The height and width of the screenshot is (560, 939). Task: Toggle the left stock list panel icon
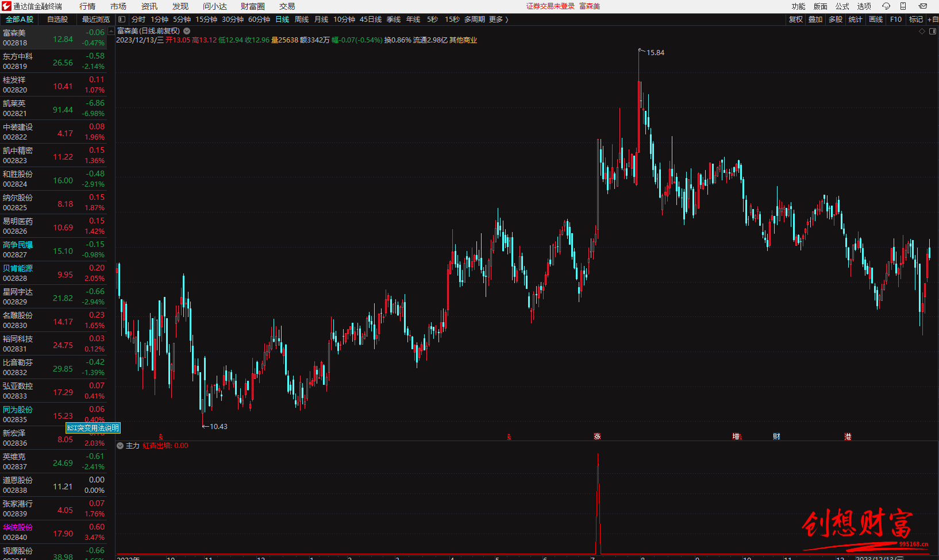pyautogui.click(x=122, y=20)
